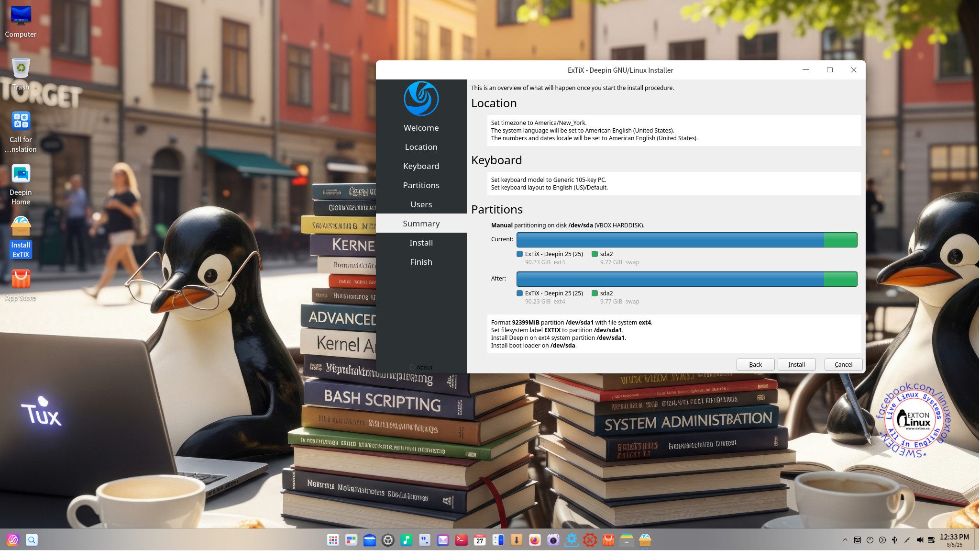The height and width of the screenshot is (551, 980).
Task: Click the Current partition bar ext4 segment
Action: point(670,240)
